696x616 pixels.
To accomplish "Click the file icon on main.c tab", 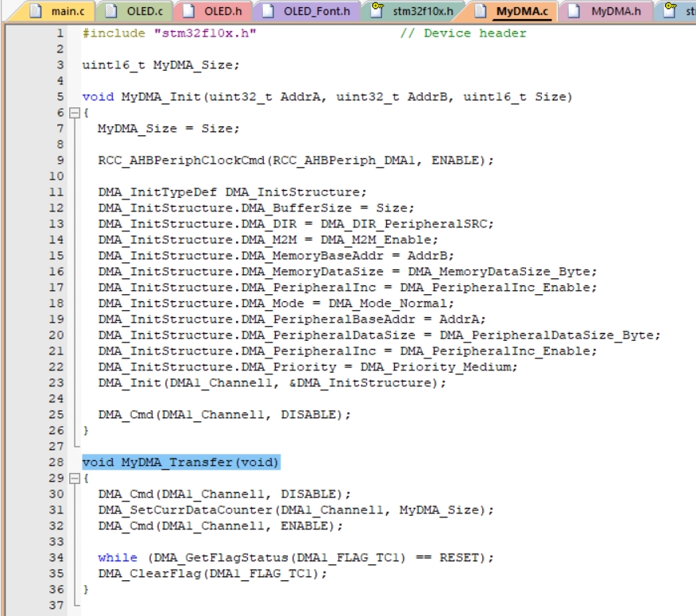I will (36, 10).
